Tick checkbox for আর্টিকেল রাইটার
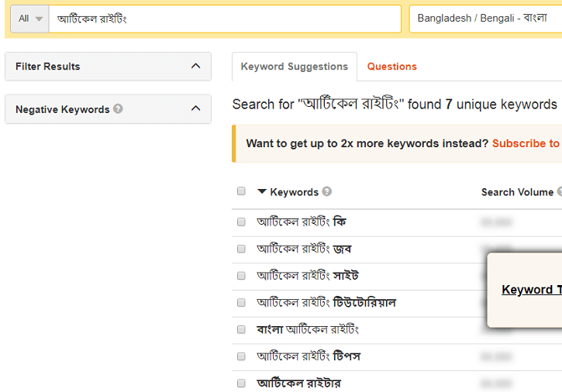 coord(241,383)
